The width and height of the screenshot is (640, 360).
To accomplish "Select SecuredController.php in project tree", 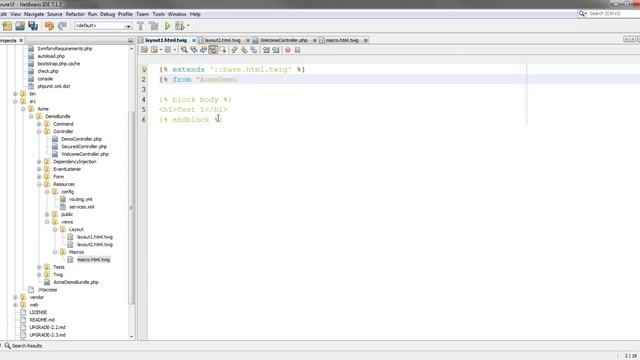I will pos(84,147).
